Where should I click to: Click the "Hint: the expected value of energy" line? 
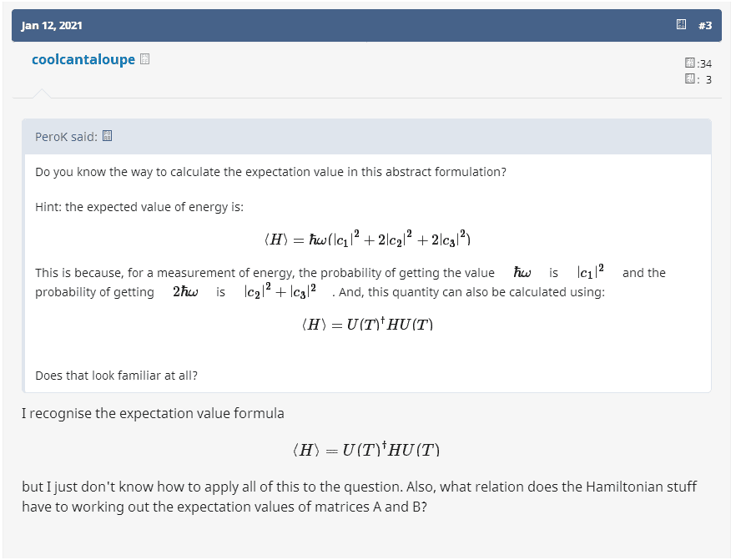(x=139, y=206)
